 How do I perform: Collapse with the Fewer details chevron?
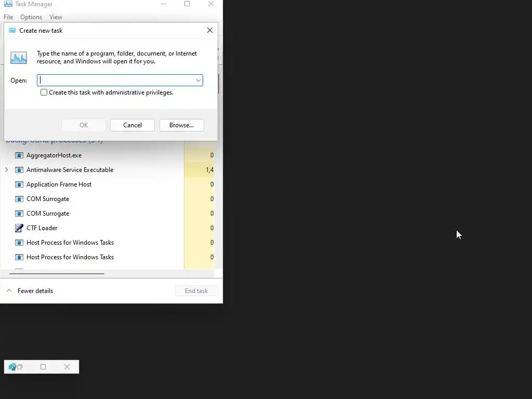tap(9, 291)
